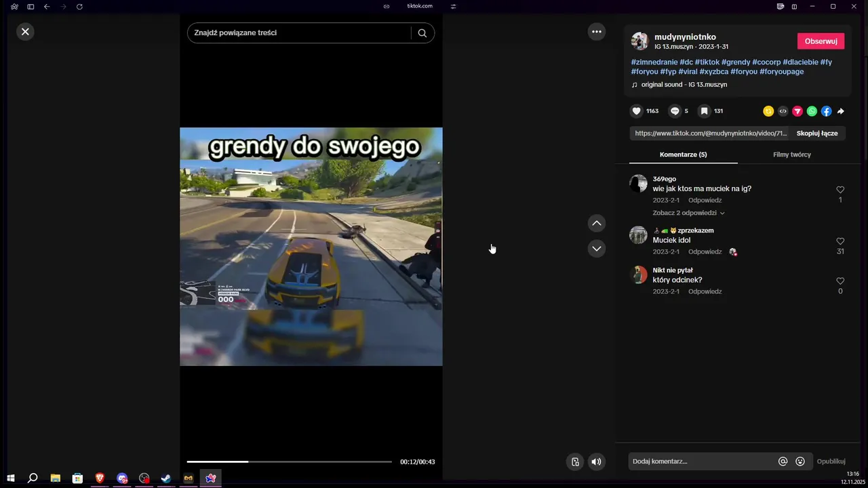Open the Windows Start menu
Screen dimensions: 868x488
point(11,479)
